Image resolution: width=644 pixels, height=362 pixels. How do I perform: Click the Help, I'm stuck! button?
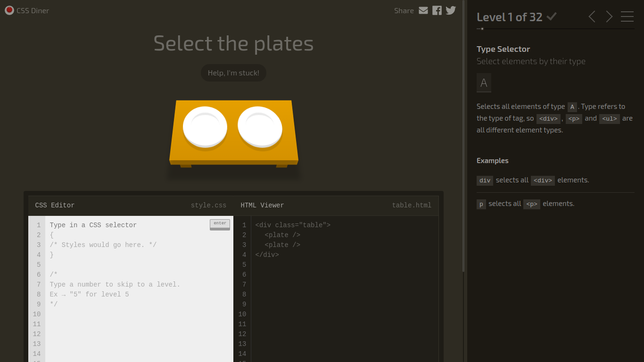(233, 73)
